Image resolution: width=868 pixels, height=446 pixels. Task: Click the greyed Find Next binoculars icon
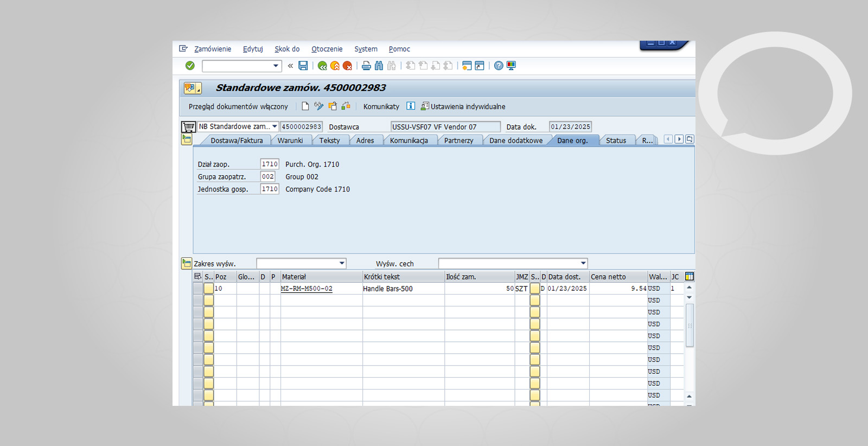coord(391,66)
